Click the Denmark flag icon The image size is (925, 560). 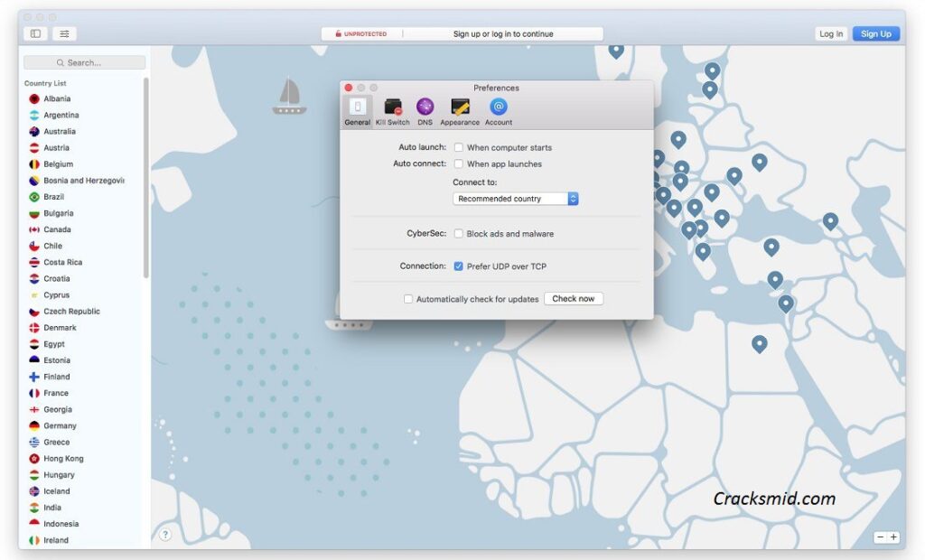[34, 328]
